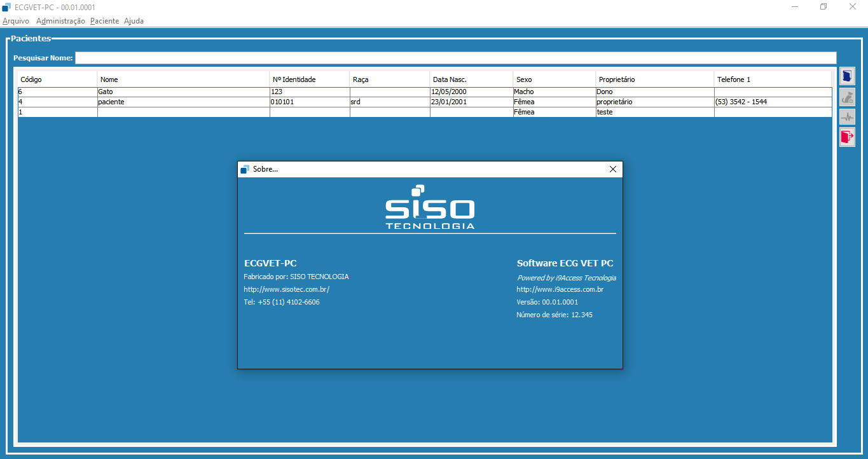The height and width of the screenshot is (459, 868).
Task: Open the Paciente menu
Action: coord(104,21)
